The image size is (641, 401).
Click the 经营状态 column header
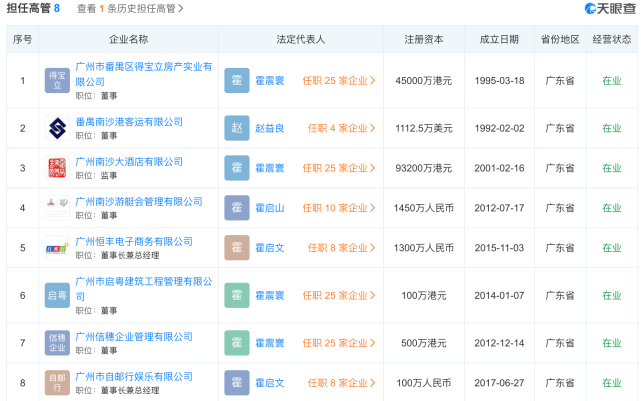point(612,39)
